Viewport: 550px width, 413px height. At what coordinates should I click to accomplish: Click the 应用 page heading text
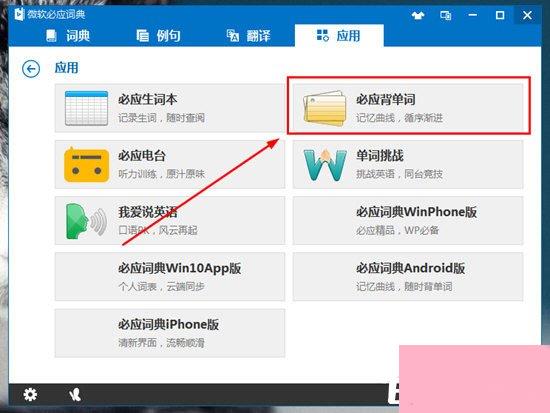[67, 68]
